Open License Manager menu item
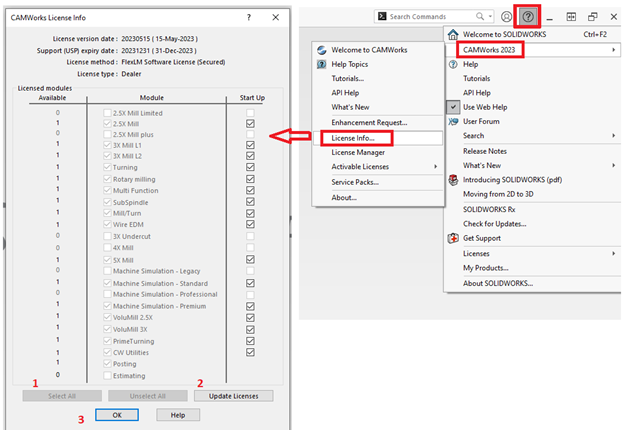Screen dimensions: 627x430 [x=378, y=153]
